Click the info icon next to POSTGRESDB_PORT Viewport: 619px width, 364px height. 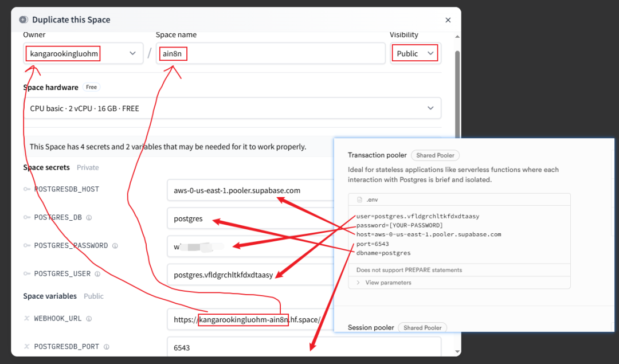point(107,347)
